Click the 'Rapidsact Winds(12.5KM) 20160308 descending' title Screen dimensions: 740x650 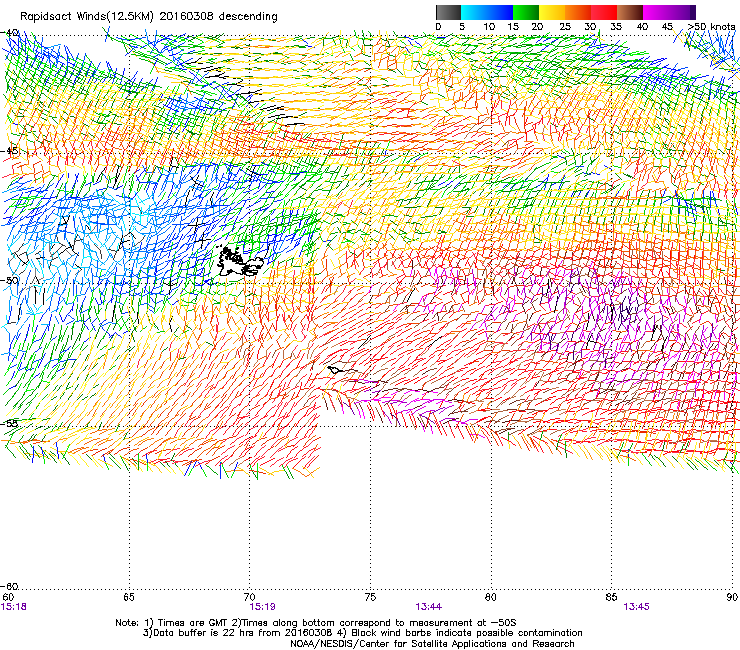coord(149,17)
